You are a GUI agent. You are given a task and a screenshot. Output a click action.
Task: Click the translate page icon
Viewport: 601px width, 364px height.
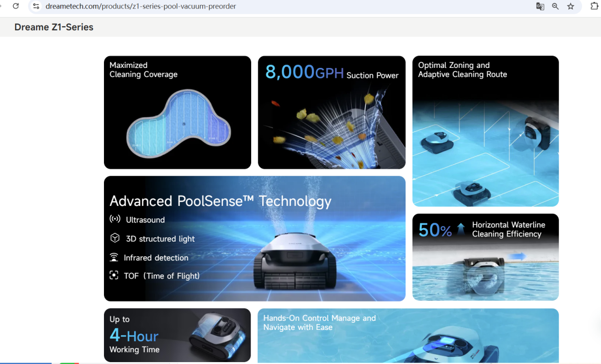(x=540, y=6)
